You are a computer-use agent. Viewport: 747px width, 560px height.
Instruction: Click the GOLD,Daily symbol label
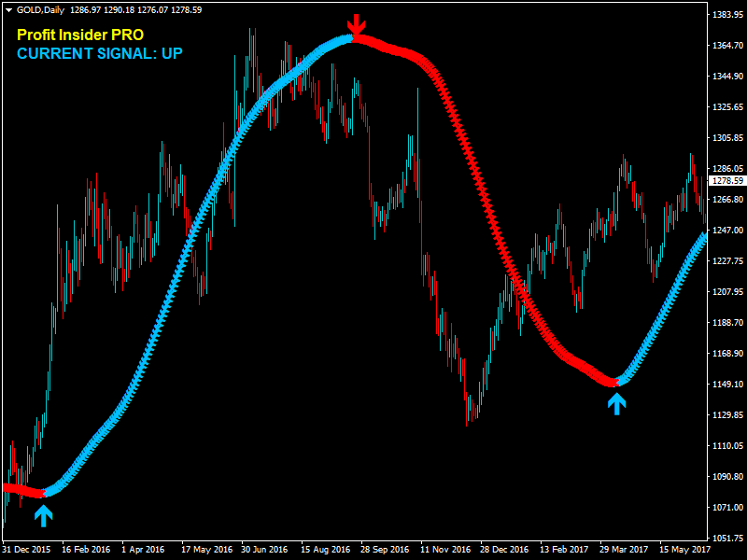coord(40,10)
